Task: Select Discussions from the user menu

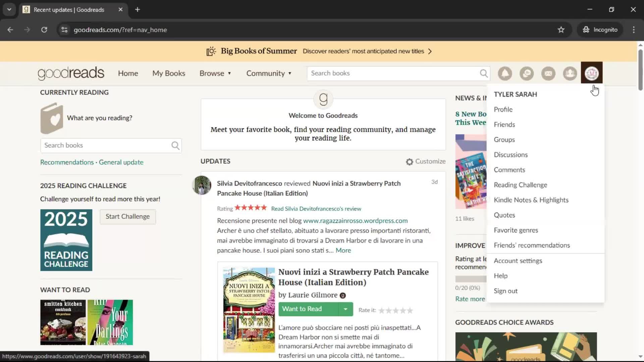Action: (x=511, y=155)
